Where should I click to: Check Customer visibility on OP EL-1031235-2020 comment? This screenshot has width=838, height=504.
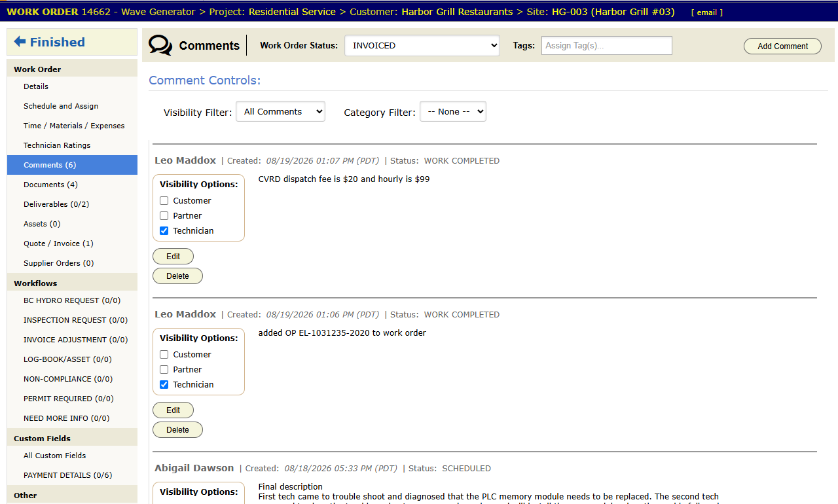[164, 355]
